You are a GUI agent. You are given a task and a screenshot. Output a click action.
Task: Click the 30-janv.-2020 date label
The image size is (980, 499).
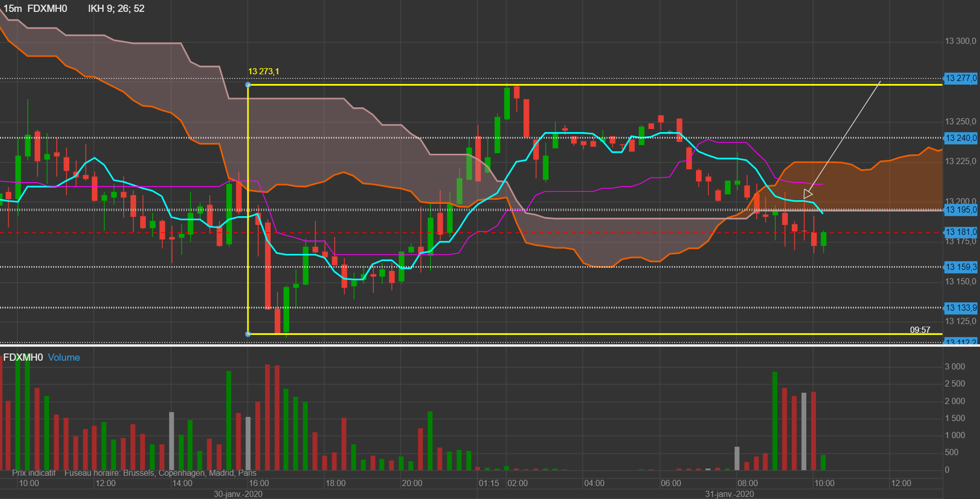(238, 494)
